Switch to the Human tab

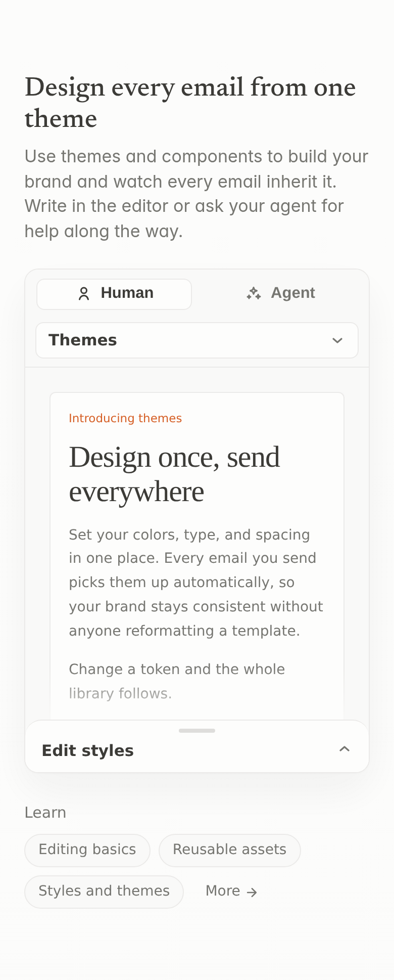(114, 294)
